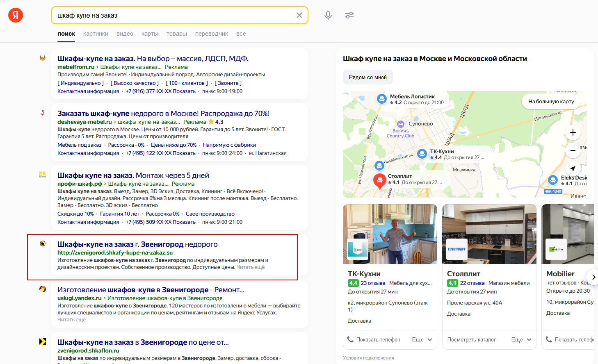
Task: Open the mebelfrom.ru ad headline
Action: pyautogui.click(x=153, y=59)
